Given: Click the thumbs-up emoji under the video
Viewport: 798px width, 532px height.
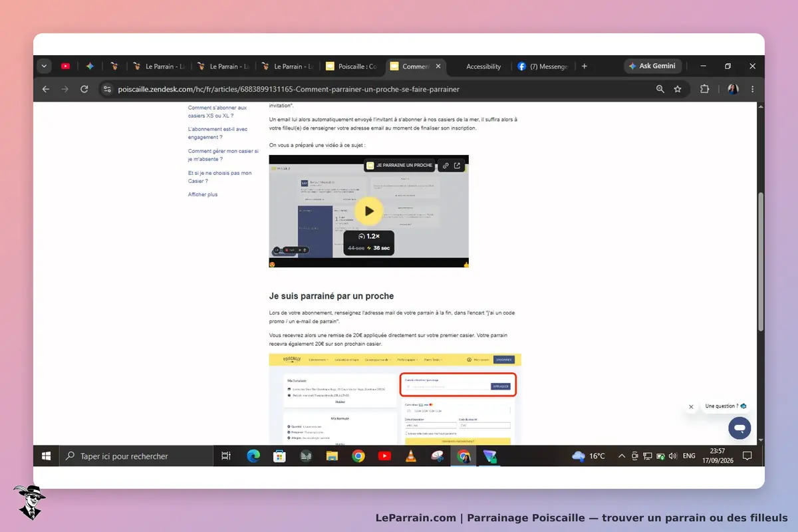Looking at the screenshot, I should click(x=465, y=264).
